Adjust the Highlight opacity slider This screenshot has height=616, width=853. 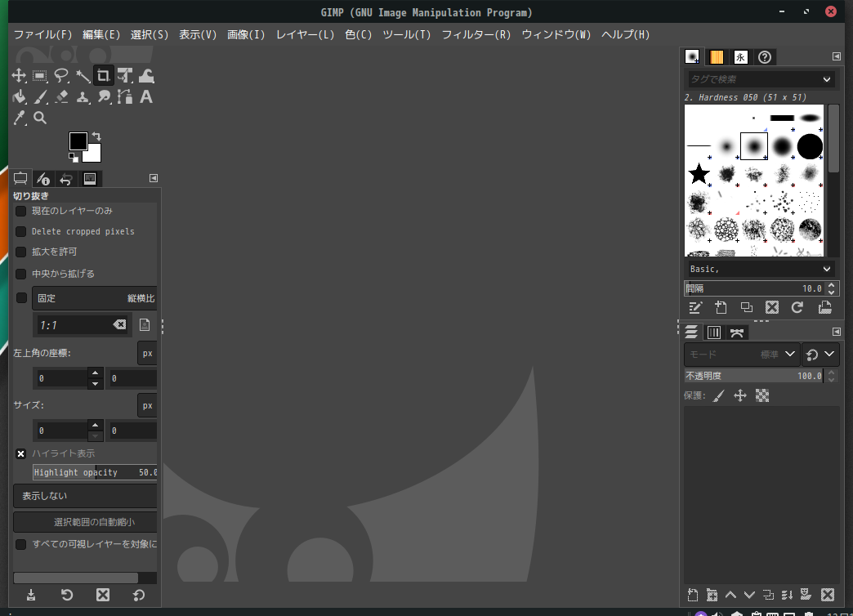(96, 472)
